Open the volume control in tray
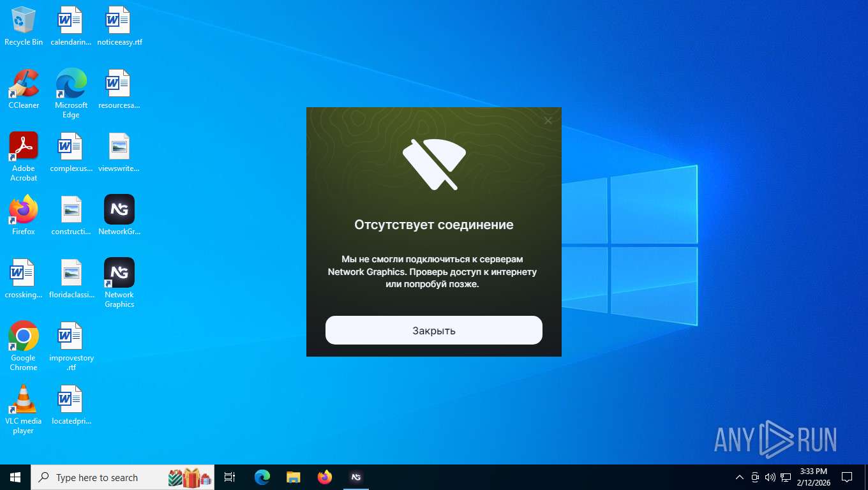This screenshot has height=490, width=868. (x=770, y=477)
